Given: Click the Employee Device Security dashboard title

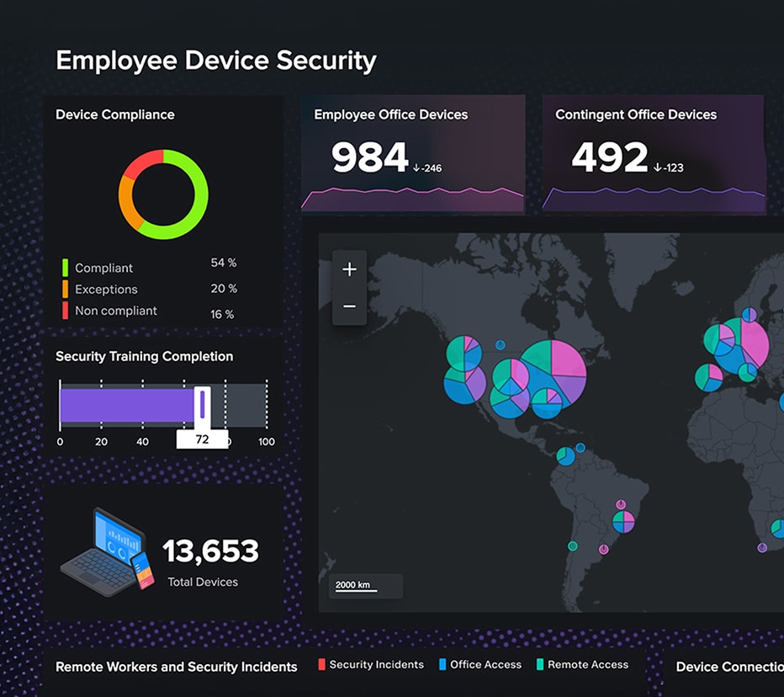Looking at the screenshot, I should [216, 61].
